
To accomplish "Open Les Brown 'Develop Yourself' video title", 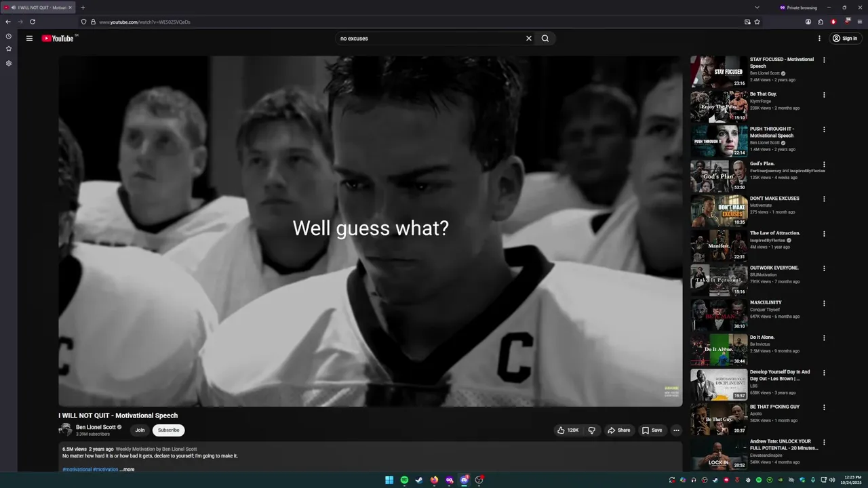I will point(780,375).
